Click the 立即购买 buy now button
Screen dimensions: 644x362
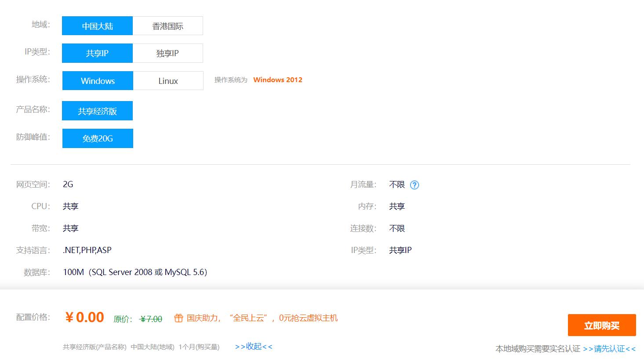coord(602,325)
